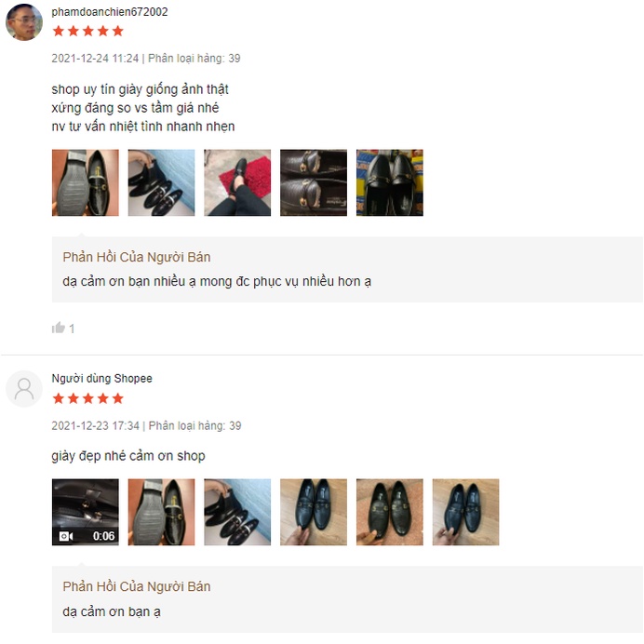Click the thumbs-up like icon
Image resolution: width=644 pixels, height=644 pixels.
click(x=59, y=328)
